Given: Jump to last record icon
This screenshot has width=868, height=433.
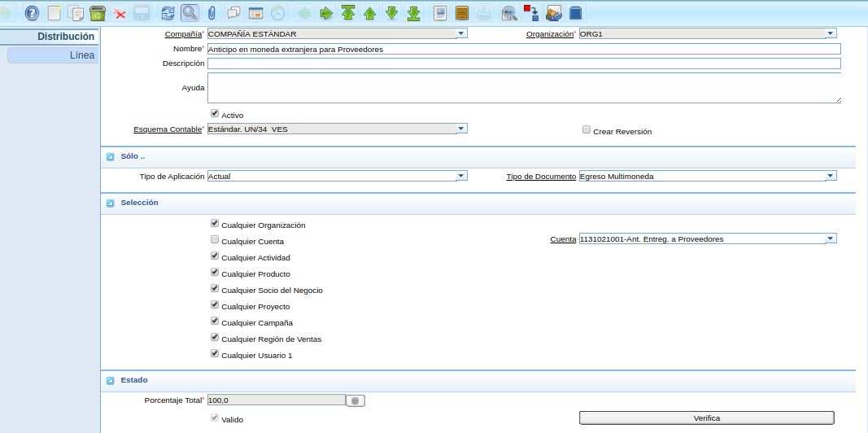Looking at the screenshot, I should coord(413,12).
